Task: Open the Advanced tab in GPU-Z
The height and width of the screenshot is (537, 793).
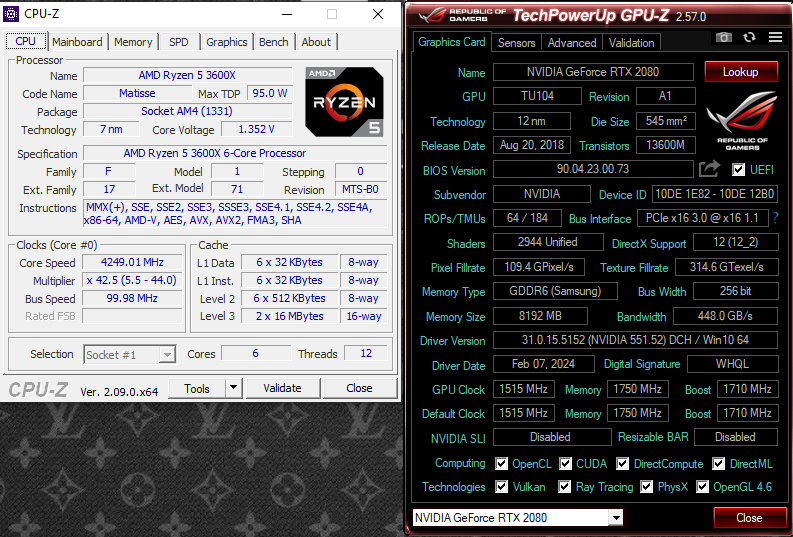Action: (x=572, y=43)
